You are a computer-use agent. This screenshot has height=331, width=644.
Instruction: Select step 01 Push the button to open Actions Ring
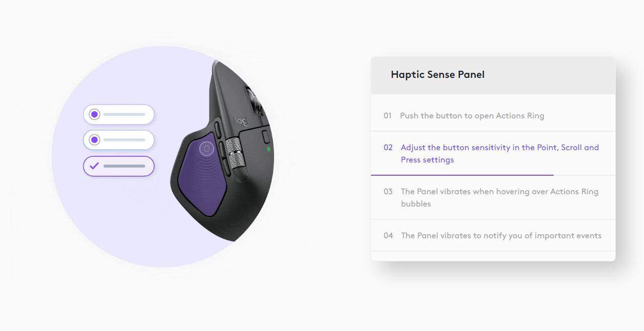click(x=472, y=116)
